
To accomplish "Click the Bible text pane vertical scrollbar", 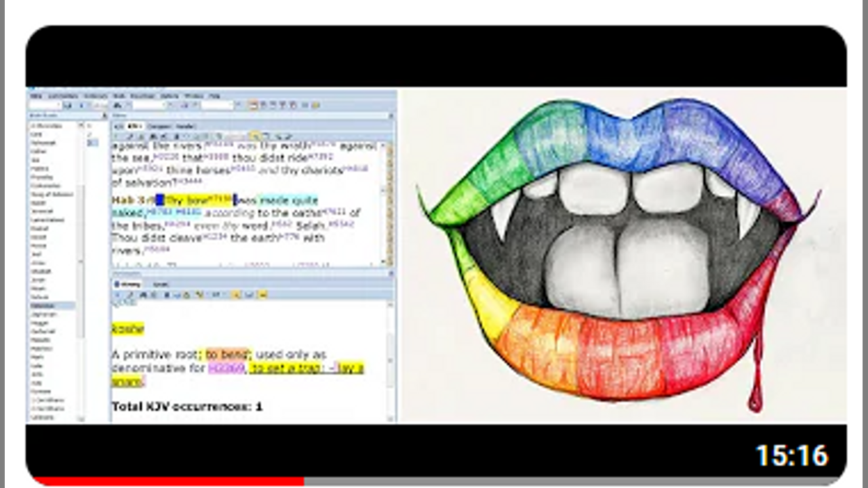I will click(x=389, y=203).
